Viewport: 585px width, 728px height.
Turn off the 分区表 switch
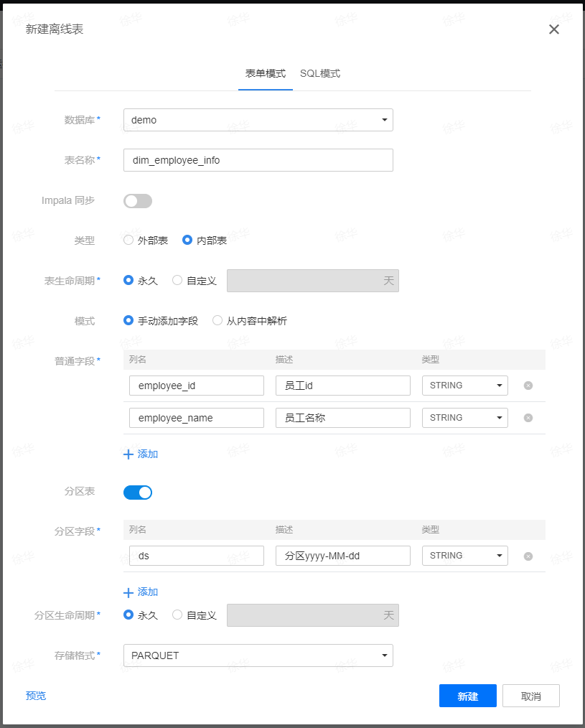click(138, 493)
